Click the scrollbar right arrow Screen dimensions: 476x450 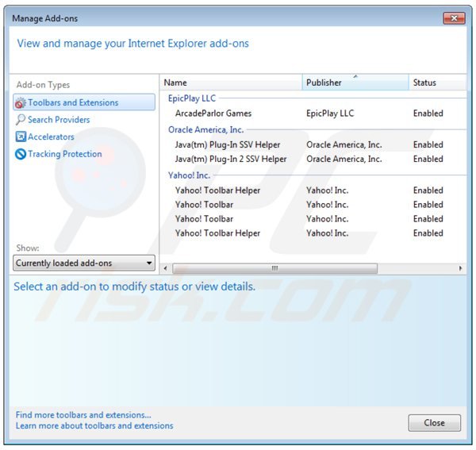click(460, 268)
